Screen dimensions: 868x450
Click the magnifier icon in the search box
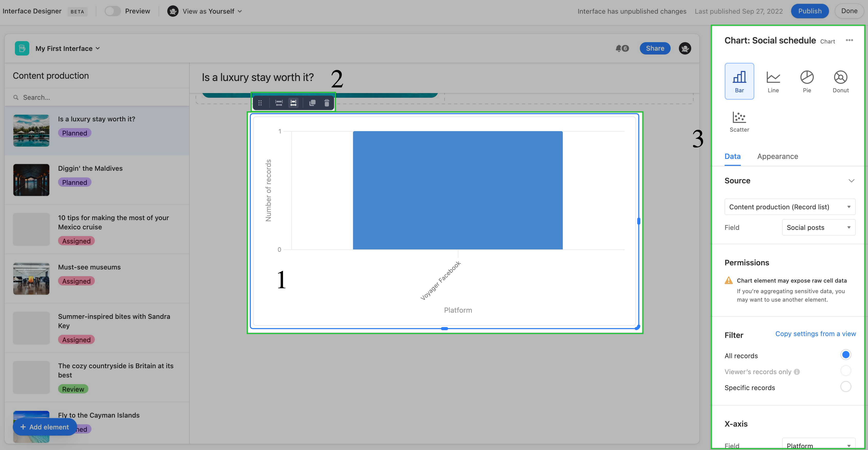click(16, 97)
